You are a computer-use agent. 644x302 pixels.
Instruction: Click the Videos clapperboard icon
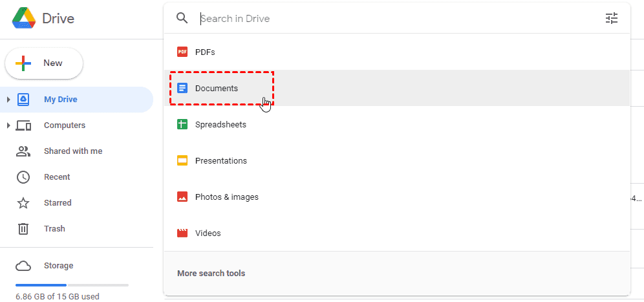coord(182,233)
